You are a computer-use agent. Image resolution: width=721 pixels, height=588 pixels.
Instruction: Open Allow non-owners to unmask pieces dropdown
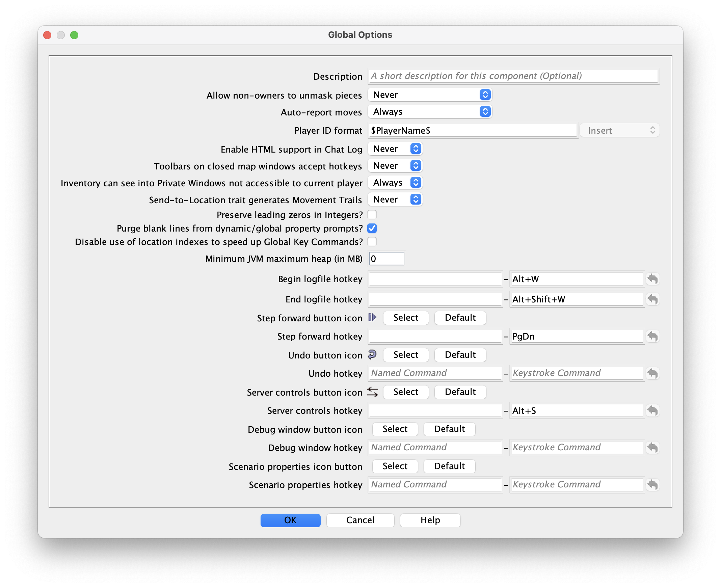click(429, 95)
